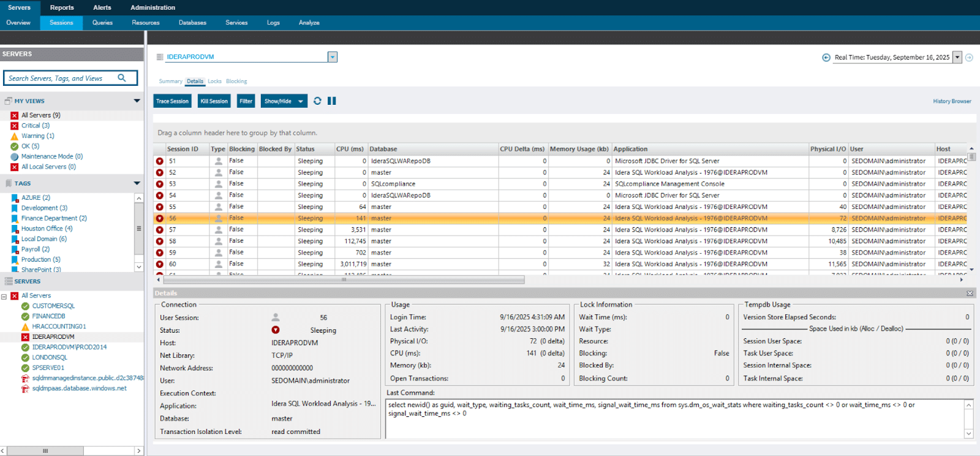Click the search magnifier icon
Viewport: 980px width, 456px height.
122,78
